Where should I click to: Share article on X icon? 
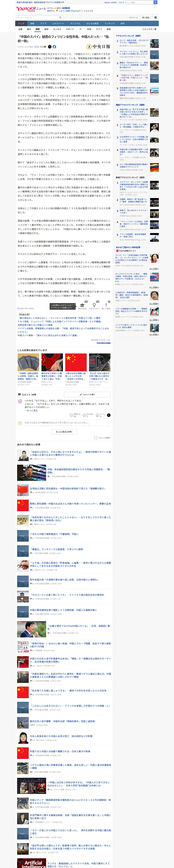50,47
